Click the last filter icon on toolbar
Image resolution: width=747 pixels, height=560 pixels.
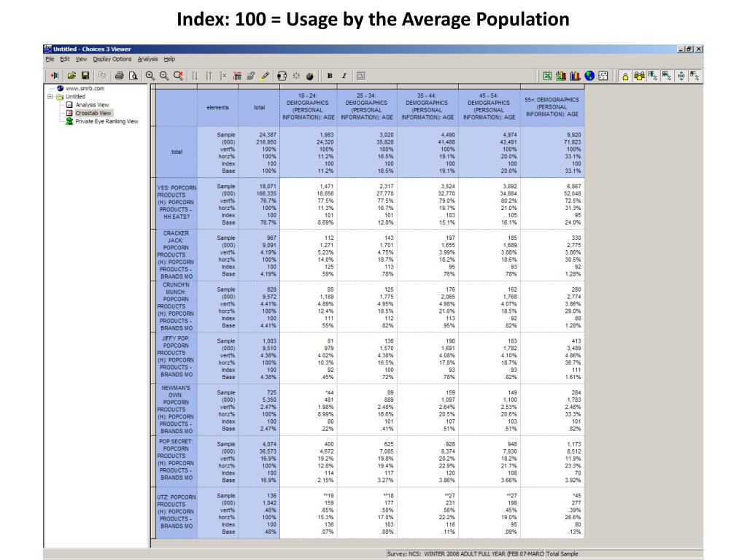[x=694, y=76]
